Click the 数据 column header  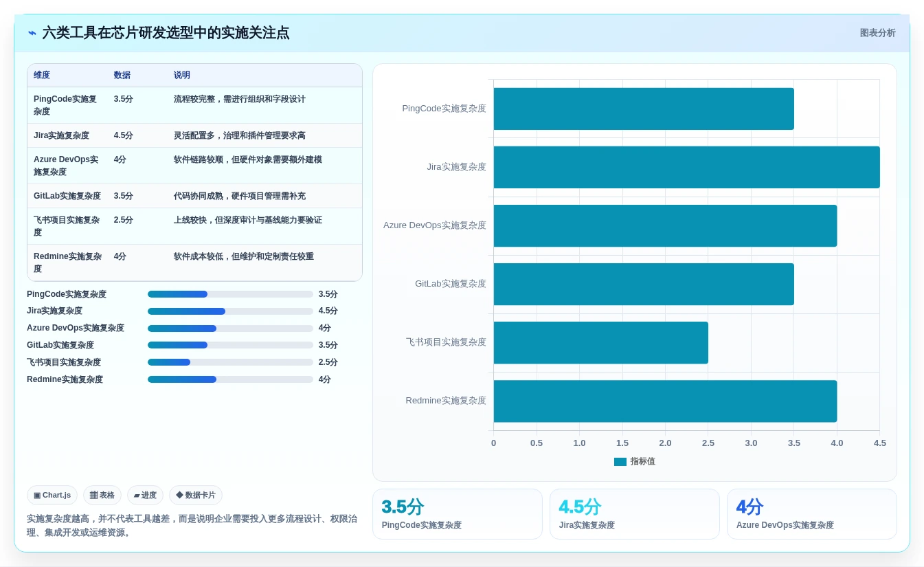click(122, 76)
